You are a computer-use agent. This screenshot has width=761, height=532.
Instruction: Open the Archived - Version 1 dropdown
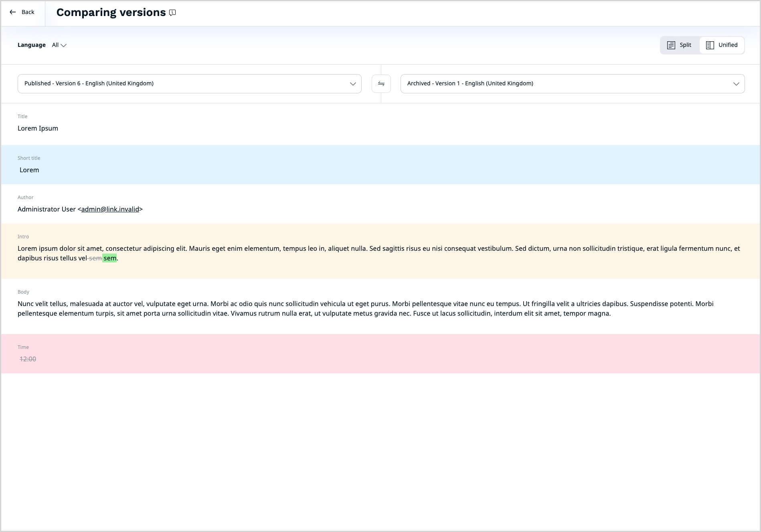572,84
